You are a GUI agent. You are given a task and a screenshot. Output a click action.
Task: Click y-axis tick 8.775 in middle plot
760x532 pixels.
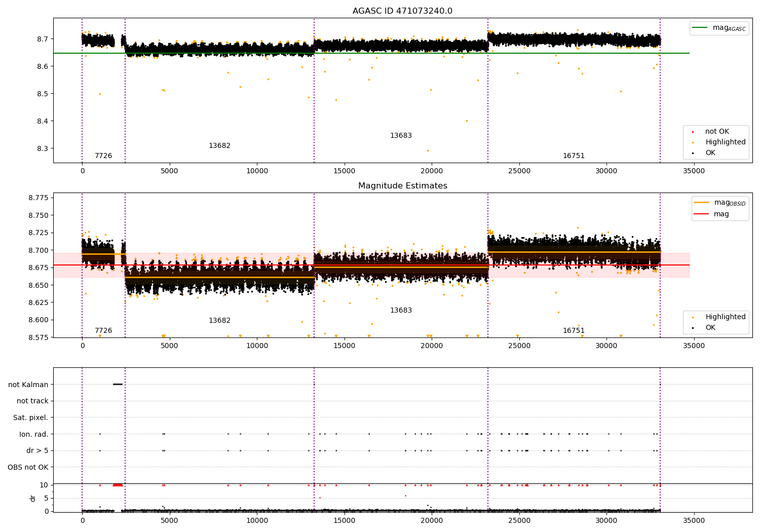tap(39, 198)
